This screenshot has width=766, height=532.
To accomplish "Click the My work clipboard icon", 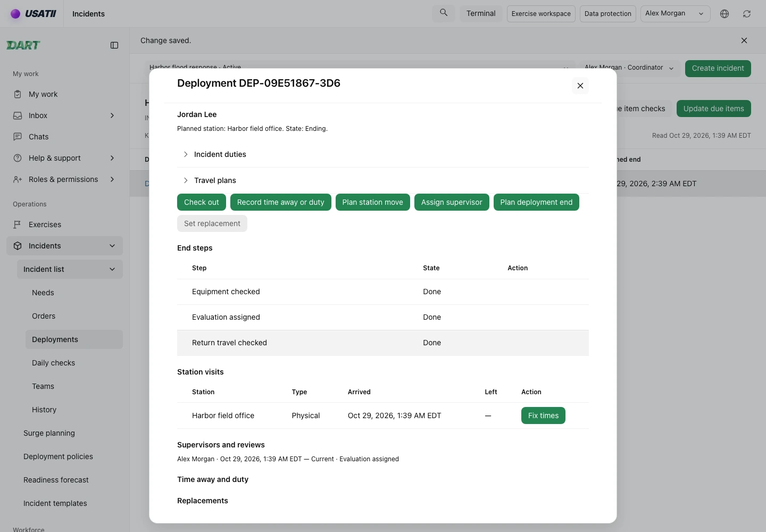I will [18, 94].
